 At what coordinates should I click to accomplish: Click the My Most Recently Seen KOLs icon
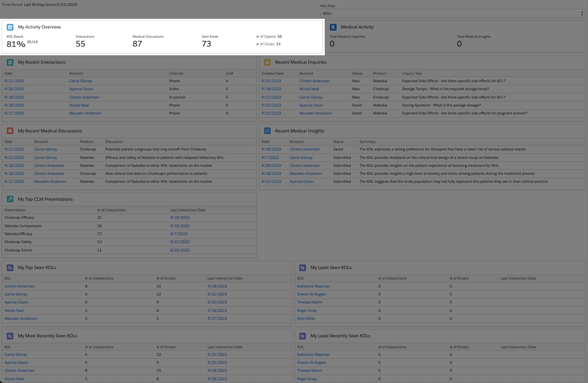[x=10, y=336]
